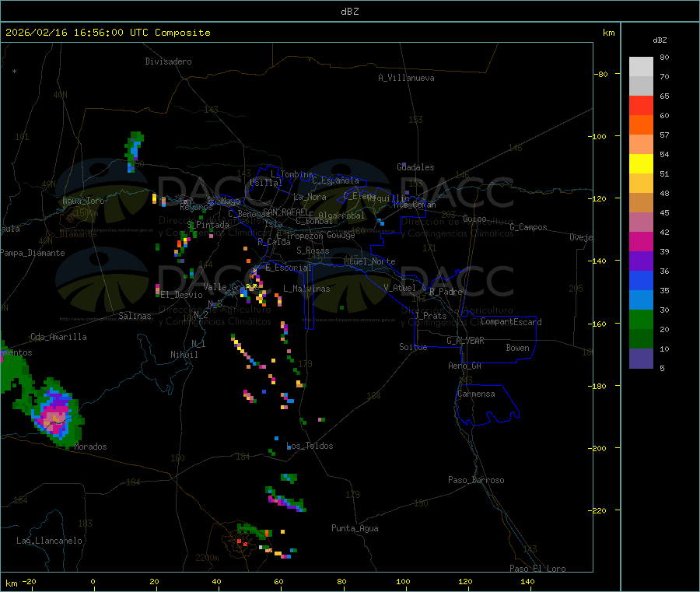Click the 0 km horizontal axis tick

click(x=93, y=581)
